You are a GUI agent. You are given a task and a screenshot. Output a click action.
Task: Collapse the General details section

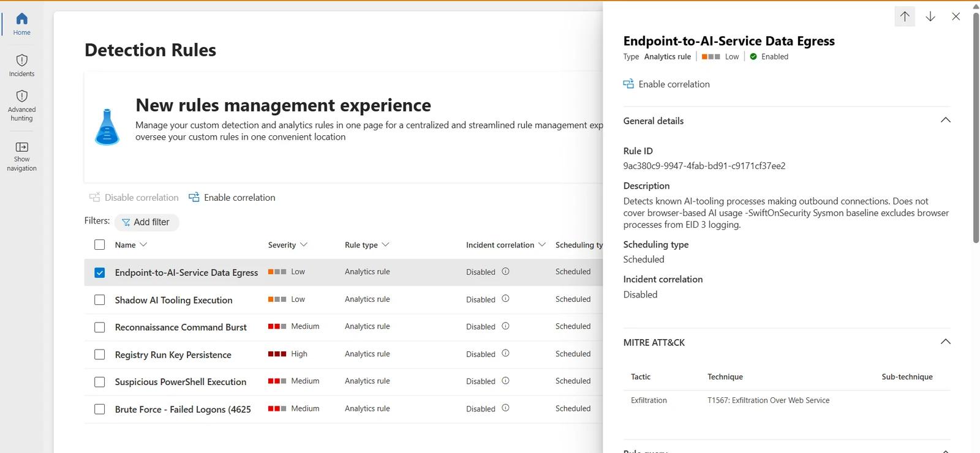(946, 121)
